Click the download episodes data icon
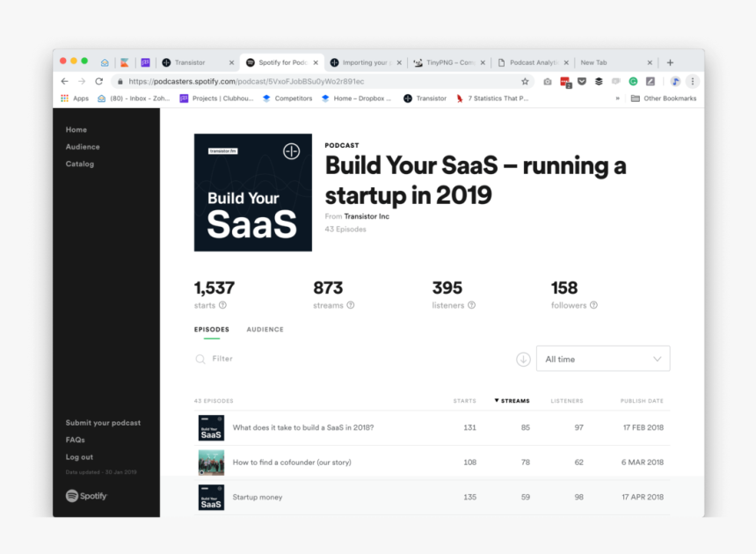Screen dimensions: 756x554 tap(523, 360)
